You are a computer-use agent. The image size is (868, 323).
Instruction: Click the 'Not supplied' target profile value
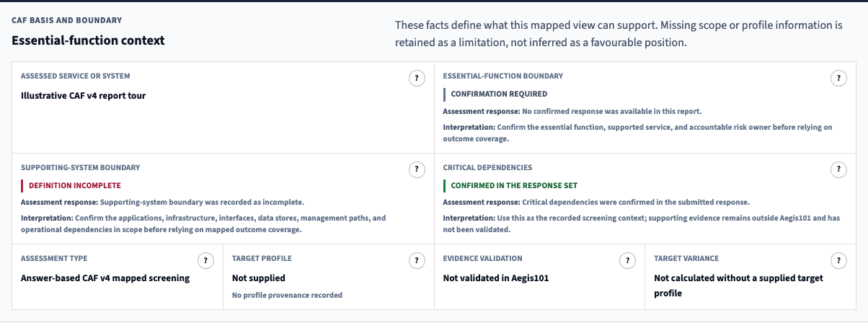pos(258,278)
